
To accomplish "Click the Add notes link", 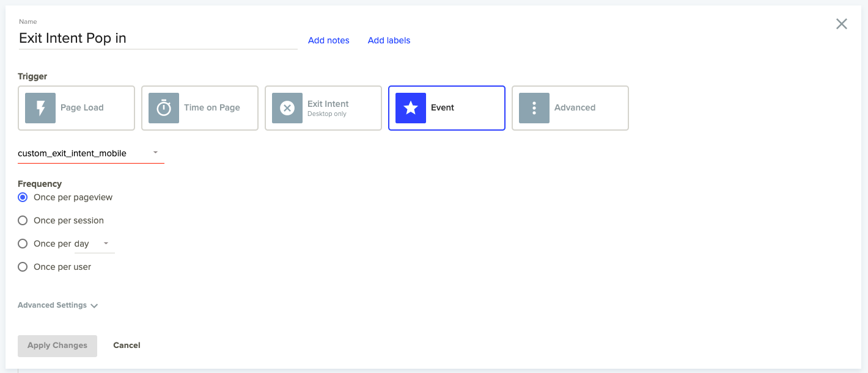I will [x=329, y=40].
